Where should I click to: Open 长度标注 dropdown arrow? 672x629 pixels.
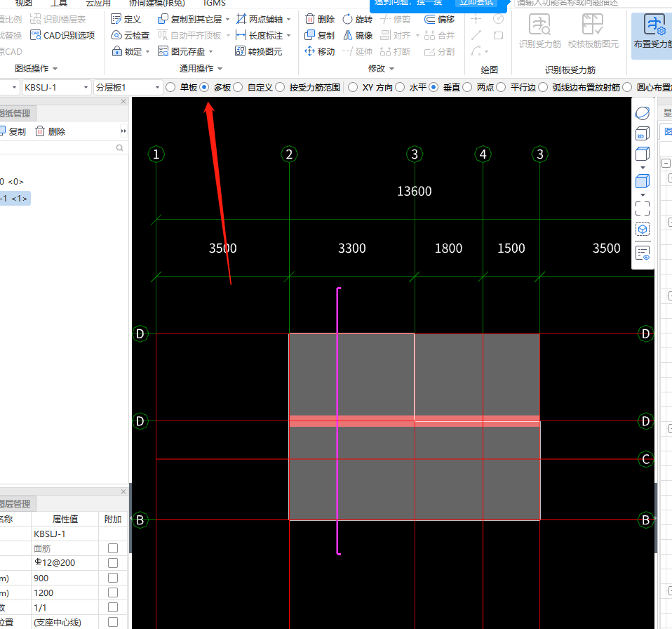pyautogui.click(x=289, y=36)
